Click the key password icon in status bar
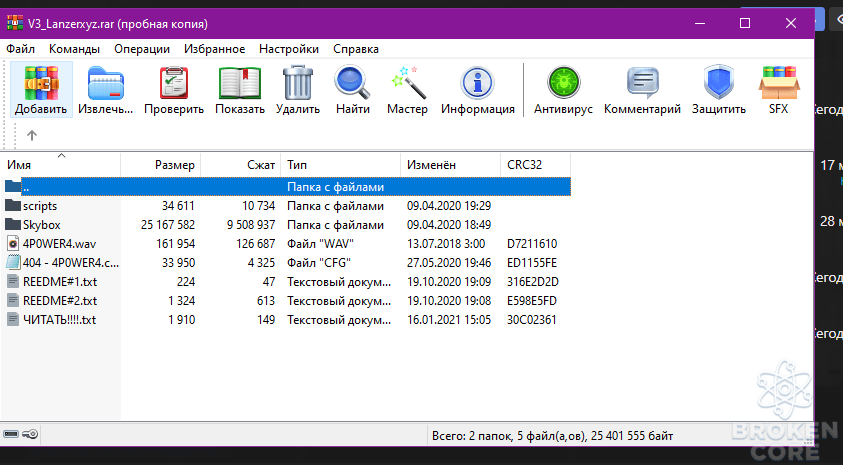This screenshot has height=465, width=843. pos(30,434)
